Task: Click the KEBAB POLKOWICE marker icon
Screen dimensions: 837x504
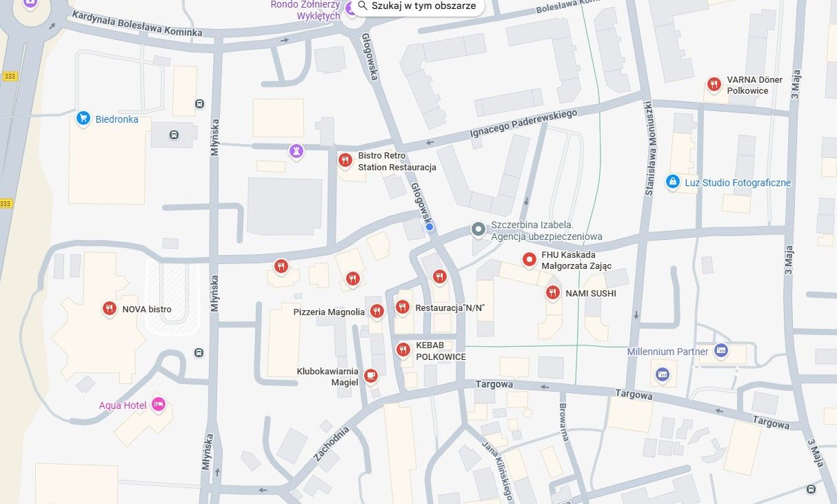Action: (x=403, y=350)
